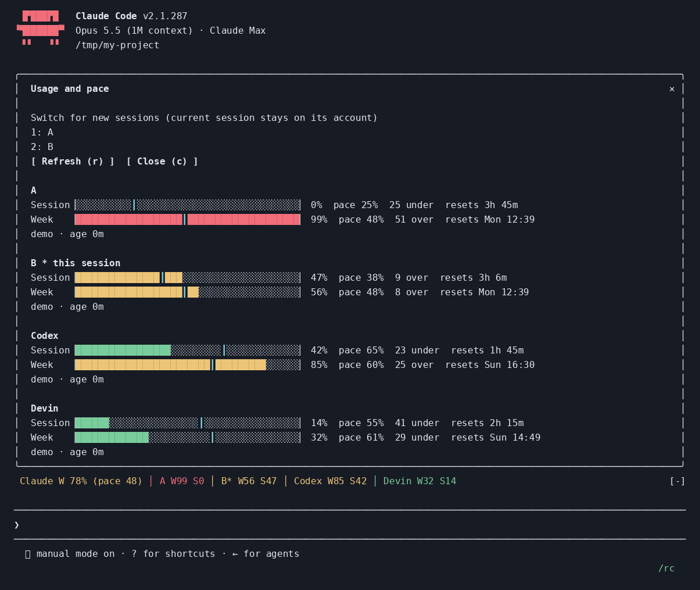Click 'B * this session' heading
The width and height of the screenshot is (700, 590).
tap(76, 263)
